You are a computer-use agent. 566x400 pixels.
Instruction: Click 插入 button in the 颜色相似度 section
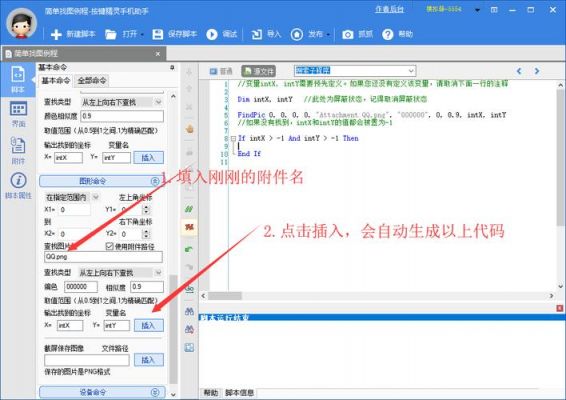[148, 157]
